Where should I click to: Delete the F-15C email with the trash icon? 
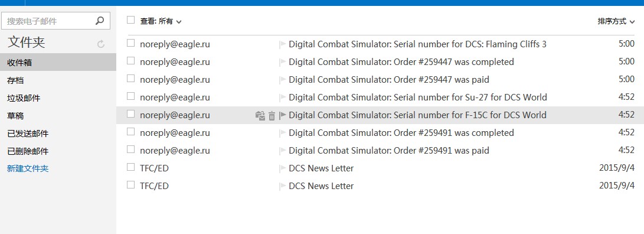click(272, 116)
